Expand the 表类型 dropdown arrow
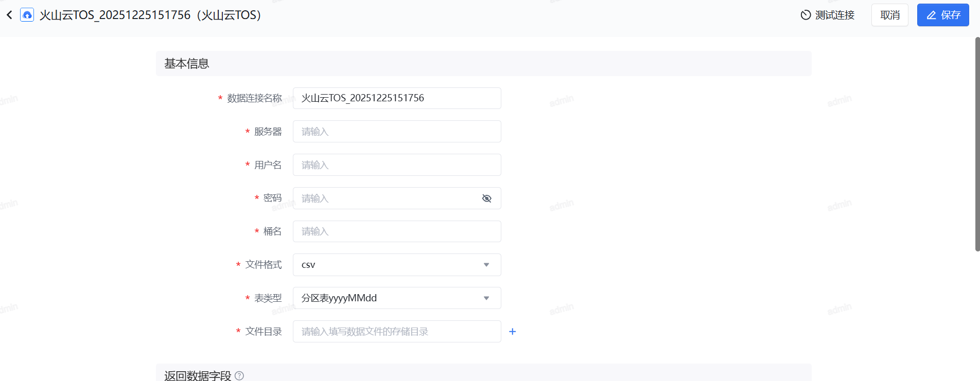 (486, 298)
